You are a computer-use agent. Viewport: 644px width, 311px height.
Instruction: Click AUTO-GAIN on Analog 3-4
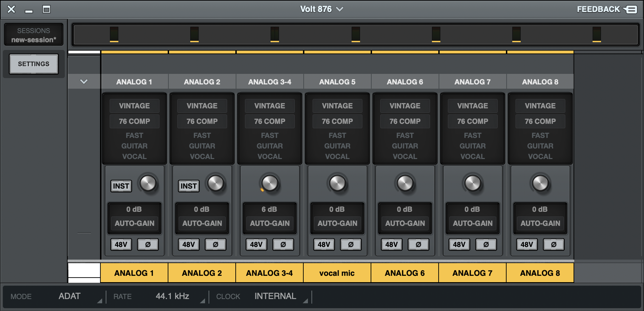pyautogui.click(x=270, y=223)
